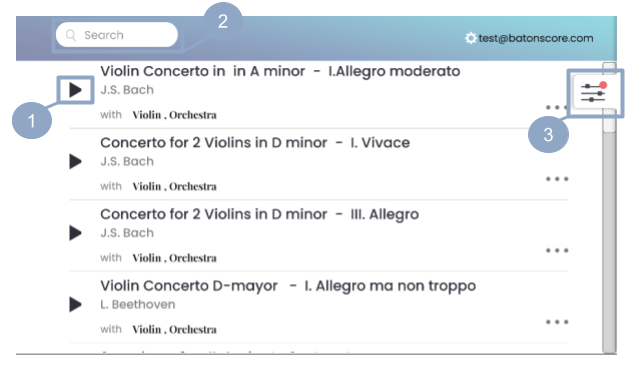633x377 pixels.
Task: Play Concerto for 2 Violins I. Vivace
Action: point(75,161)
